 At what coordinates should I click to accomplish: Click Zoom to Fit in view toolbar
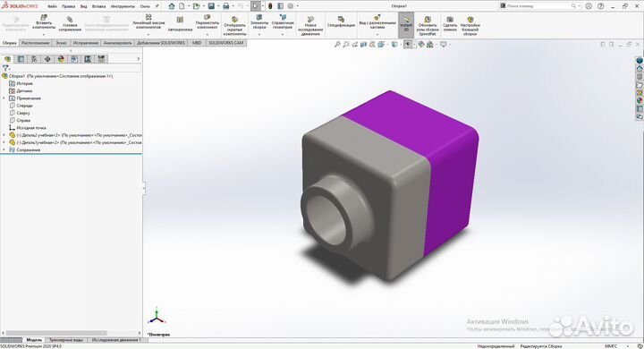[x=337, y=45]
